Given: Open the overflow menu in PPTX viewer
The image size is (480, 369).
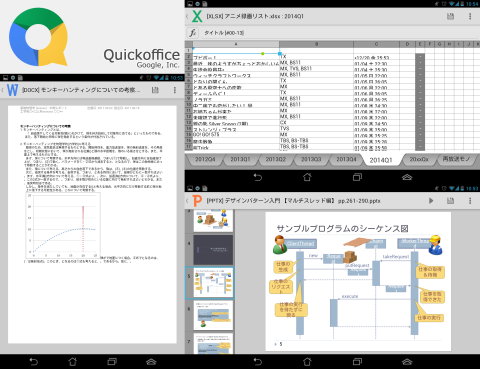Looking at the screenshot, I should (x=470, y=201).
